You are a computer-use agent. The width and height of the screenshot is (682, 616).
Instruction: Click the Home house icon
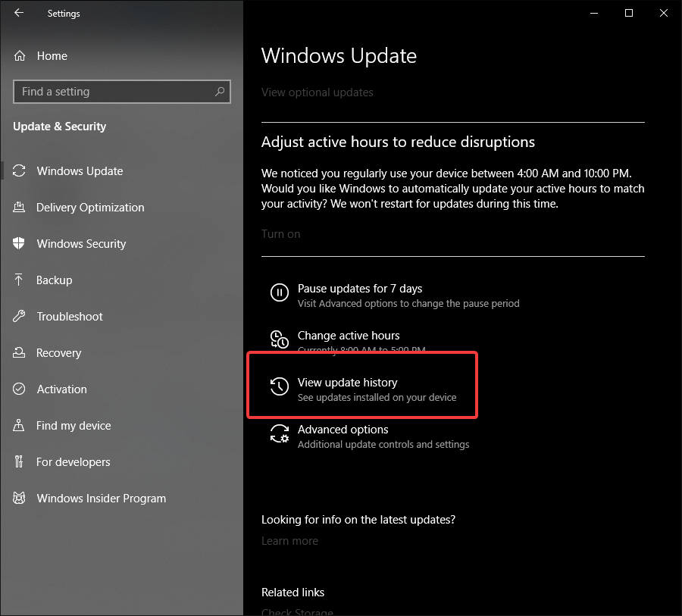tap(20, 55)
